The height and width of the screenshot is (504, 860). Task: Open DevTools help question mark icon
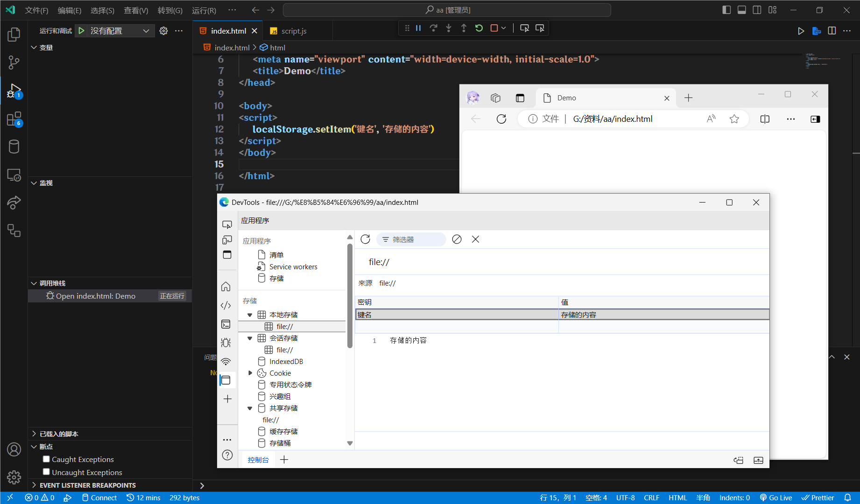pyautogui.click(x=227, y=455)
